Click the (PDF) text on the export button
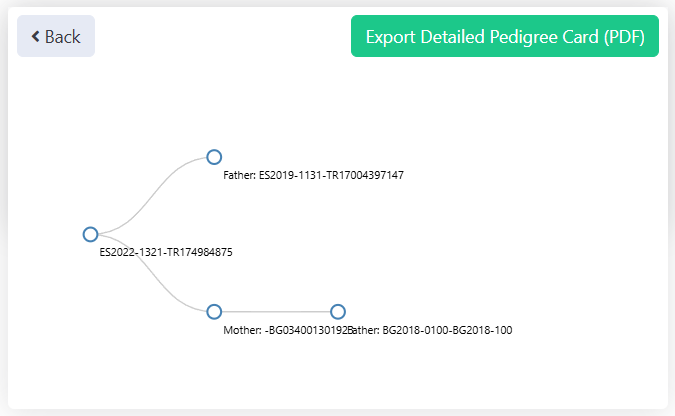The width and height of the screenshot is (675, 416). pos(625,37)
